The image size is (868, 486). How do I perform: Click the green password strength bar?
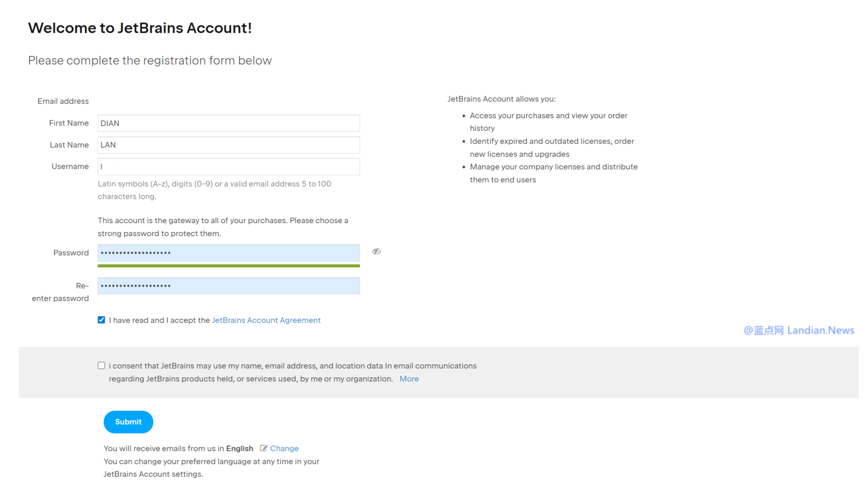[228, 266]
